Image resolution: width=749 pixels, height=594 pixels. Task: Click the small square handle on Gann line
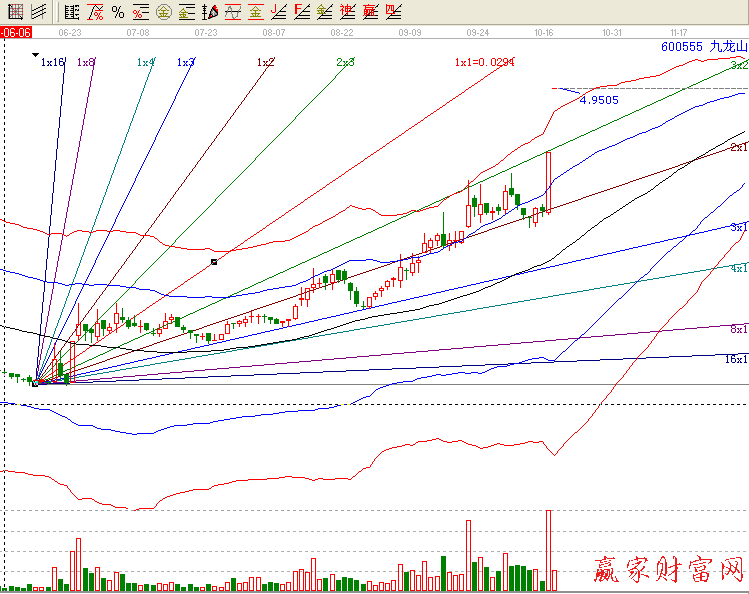click(x=214, y=262)
